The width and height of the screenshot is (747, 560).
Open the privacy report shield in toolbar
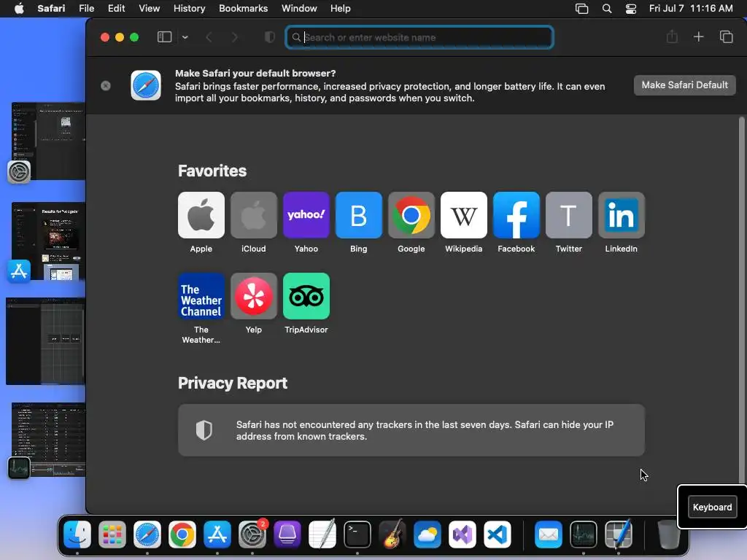pos(270,37)
